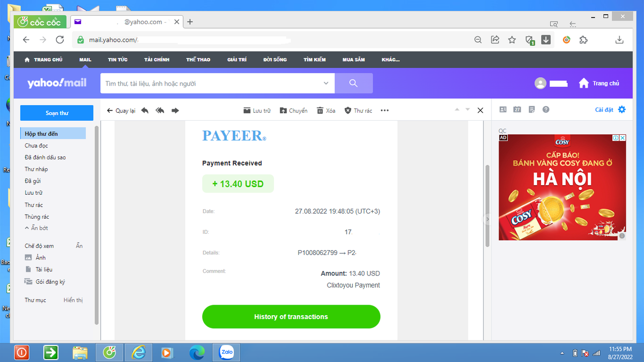Viewport: 644px width, 362px height.
Task: Delete message with Xóa button
Action: [x=326, y=111]
